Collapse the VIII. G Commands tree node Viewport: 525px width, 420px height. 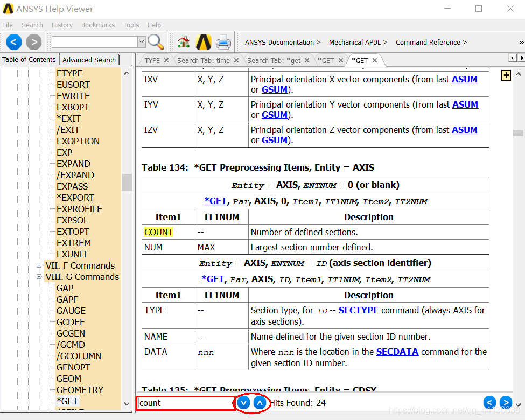click(x=39, y=277)
